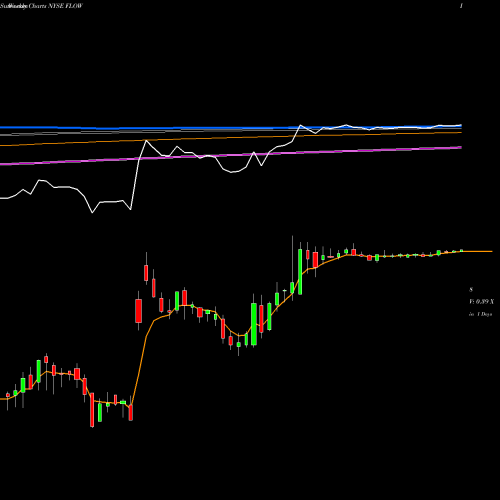
Task: Click the 'V: 0.39 X' volume label
Action: point(481,302)
